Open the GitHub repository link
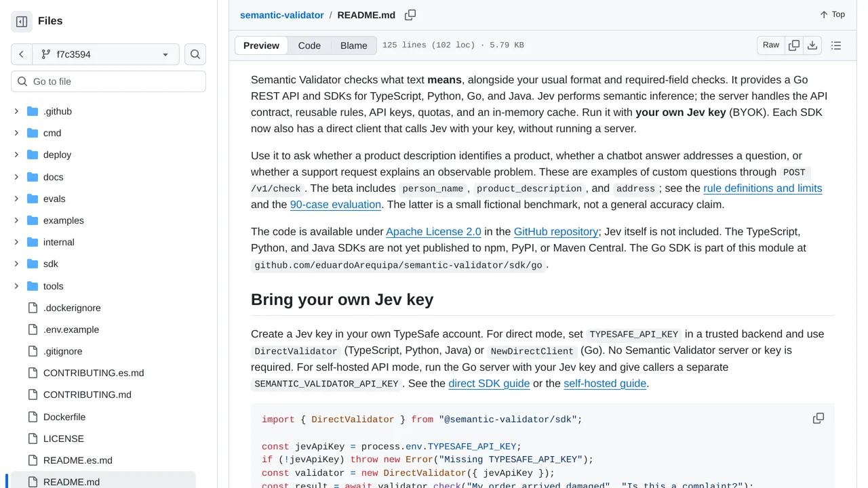The height and width of the screenshot is (488, 868). (556, 232)
